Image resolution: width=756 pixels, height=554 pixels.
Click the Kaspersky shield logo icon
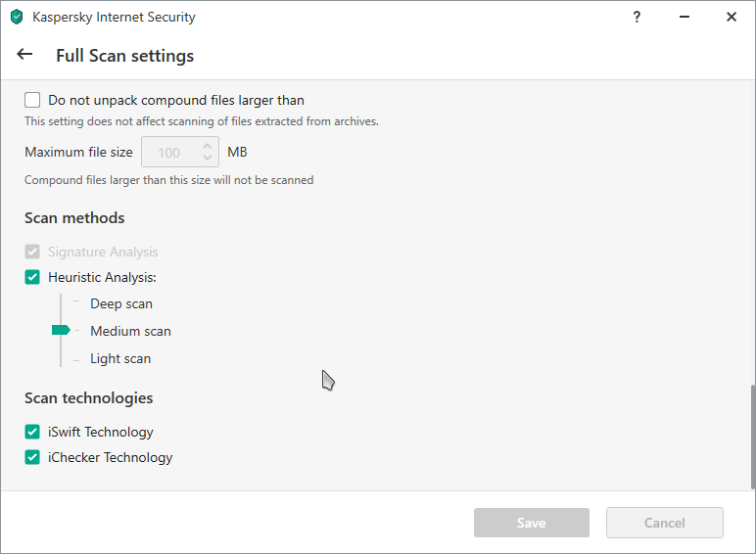pos(17,17)
